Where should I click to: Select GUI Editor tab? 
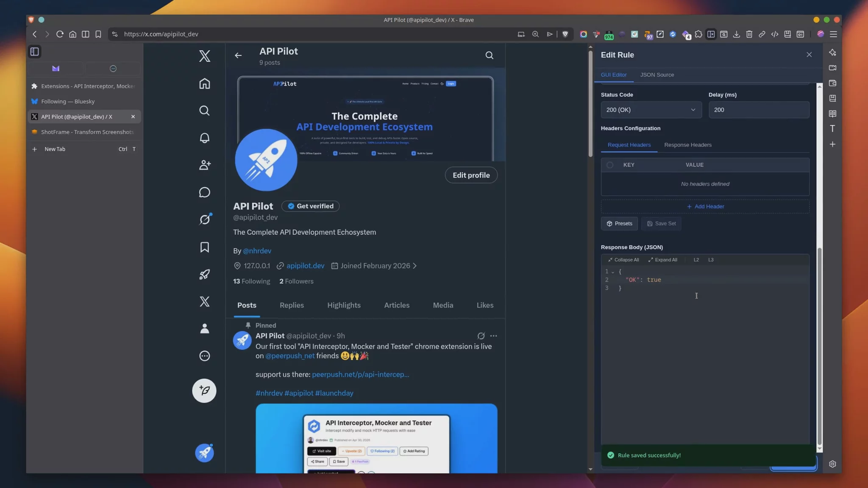pos(613,75)
